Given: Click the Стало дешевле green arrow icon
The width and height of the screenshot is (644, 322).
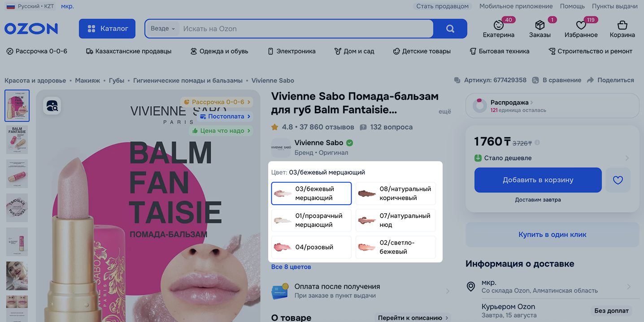Looking at the screenshot, I should (478, 158).
